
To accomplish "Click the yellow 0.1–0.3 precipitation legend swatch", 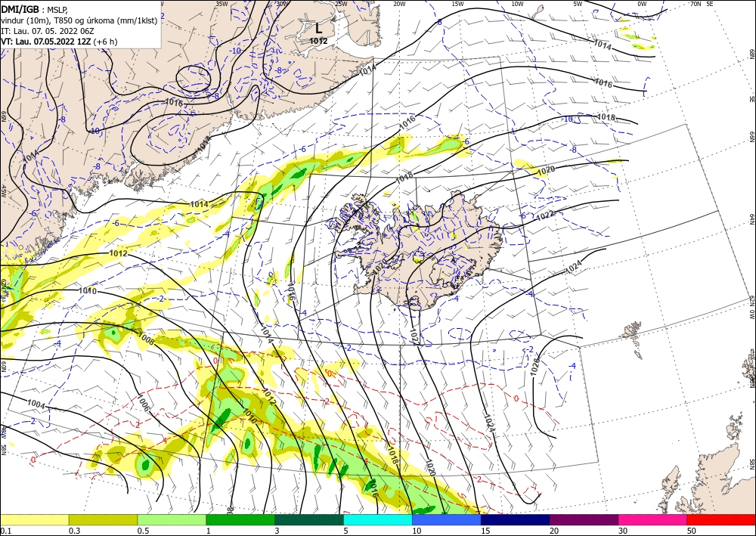I will pyautogui.click(x=34, y=519).
